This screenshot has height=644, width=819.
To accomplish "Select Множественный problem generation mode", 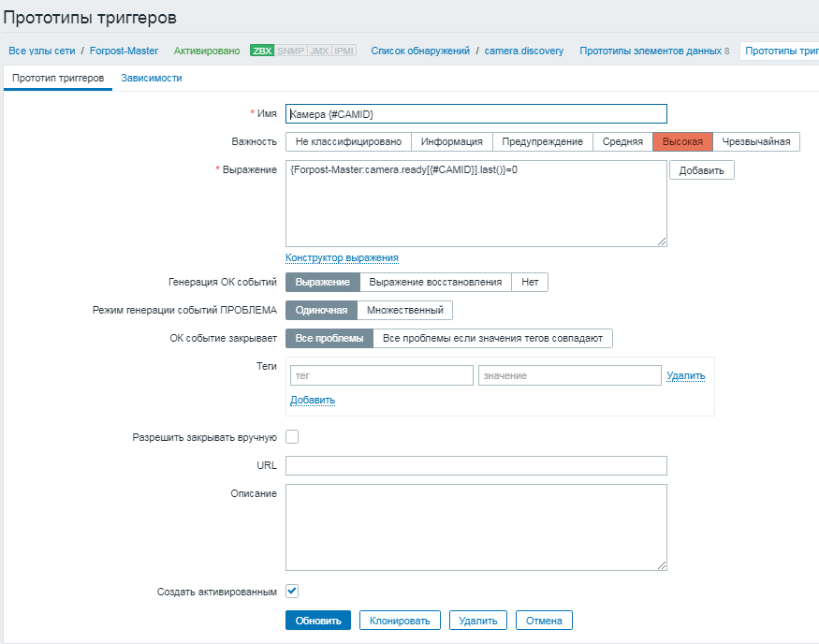I will [405, 310].
